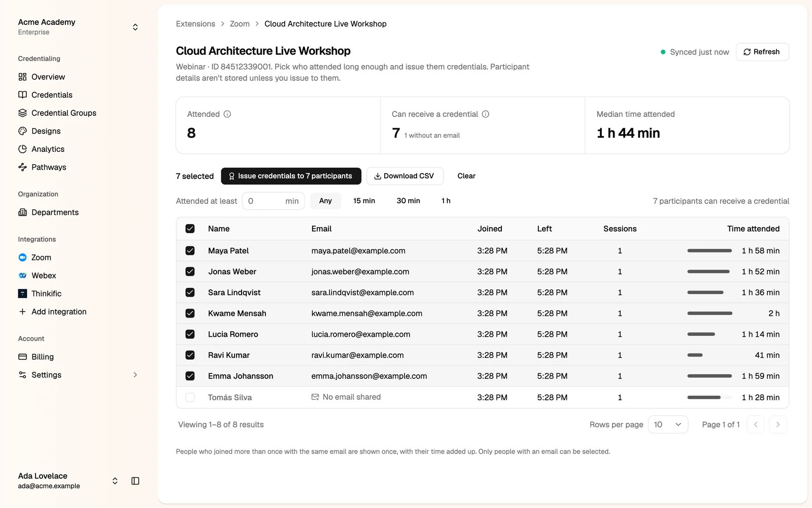Viewport: 812px width, 508px height.
Task: Click info icon next to Attended
Action: pos(227,114)
